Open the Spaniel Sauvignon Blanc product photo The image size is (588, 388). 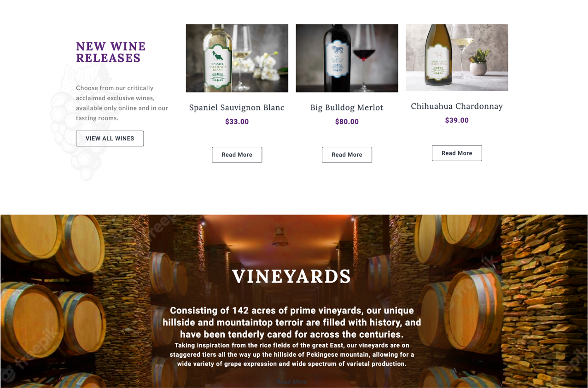tap(237, 58)
